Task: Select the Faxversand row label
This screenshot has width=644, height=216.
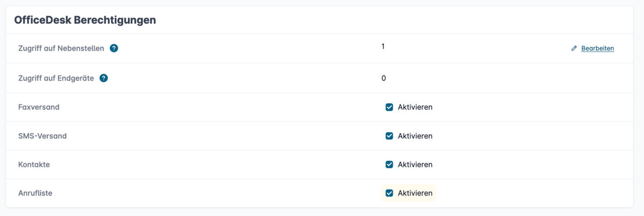Action: [39, 107]
